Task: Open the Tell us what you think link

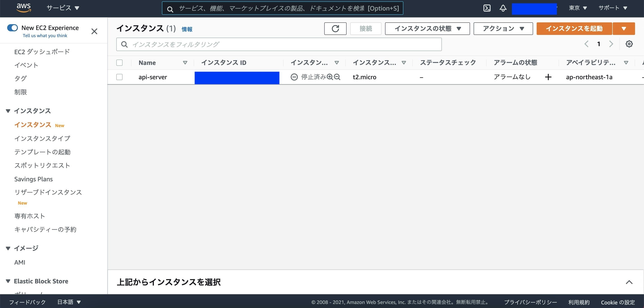Action: tap(45, 36)
